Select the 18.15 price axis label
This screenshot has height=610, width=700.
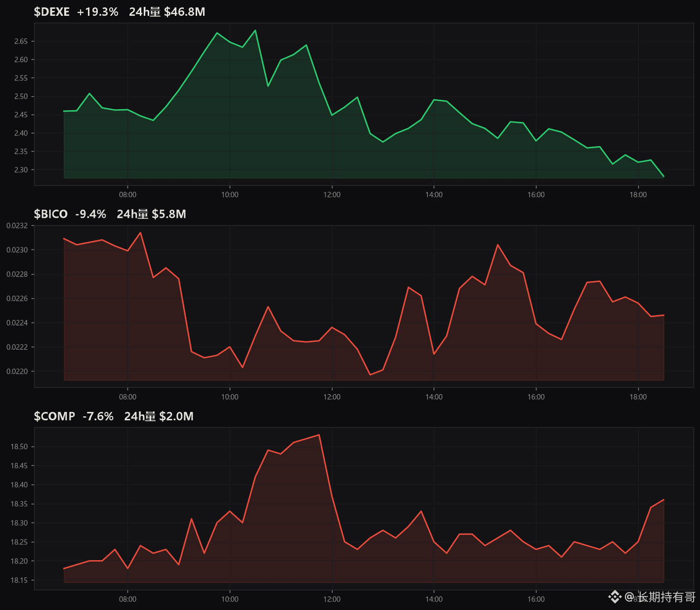19,580
